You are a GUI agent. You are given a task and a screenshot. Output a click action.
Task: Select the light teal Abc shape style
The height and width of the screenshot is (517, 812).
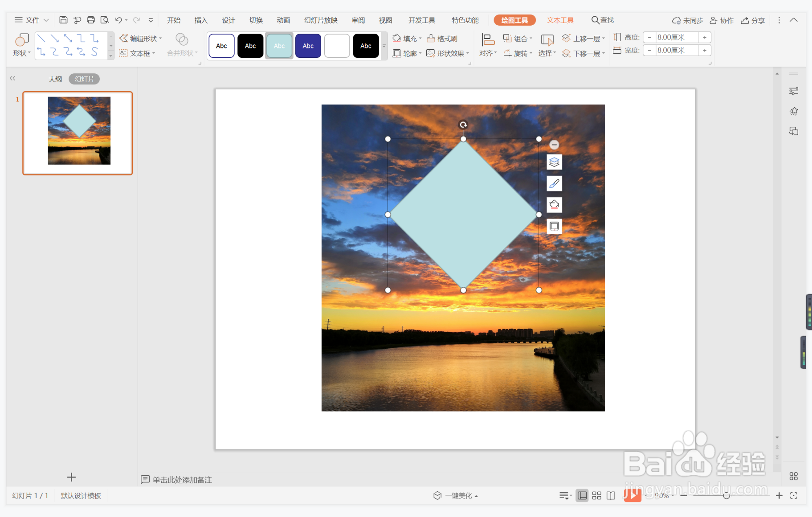click(279, 46)
